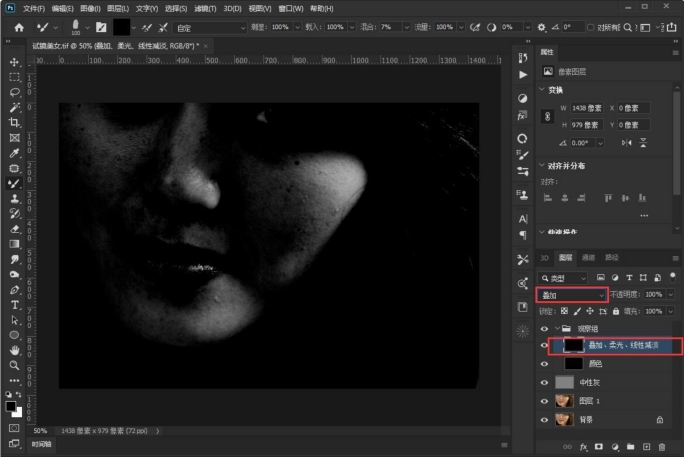
Task: Open the blend mode dropdown showing 叠加
Action: (572, 295)
